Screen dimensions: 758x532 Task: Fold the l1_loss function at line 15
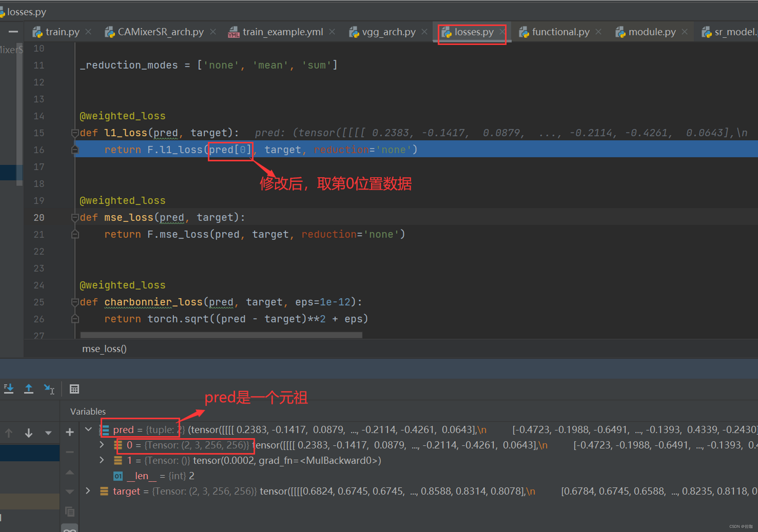click(75, 133)
